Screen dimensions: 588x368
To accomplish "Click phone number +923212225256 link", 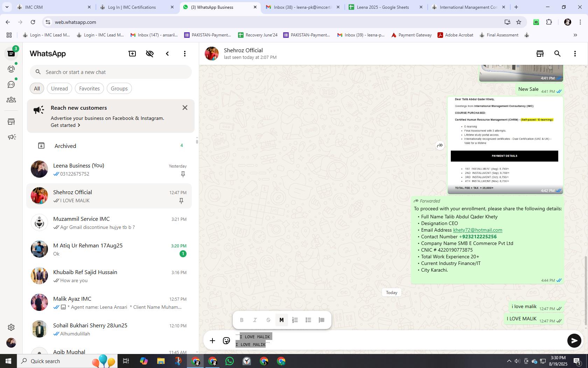I will point(478,237).
